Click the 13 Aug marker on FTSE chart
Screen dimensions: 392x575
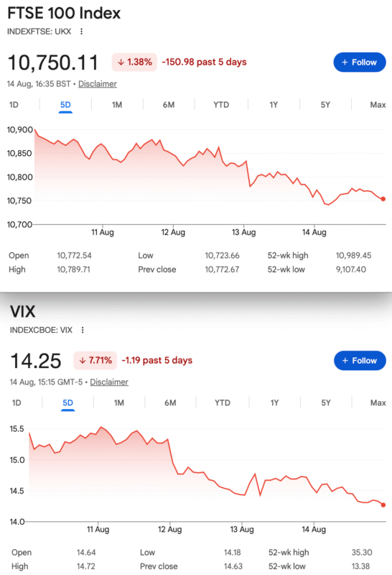click(x=243, y=232)
